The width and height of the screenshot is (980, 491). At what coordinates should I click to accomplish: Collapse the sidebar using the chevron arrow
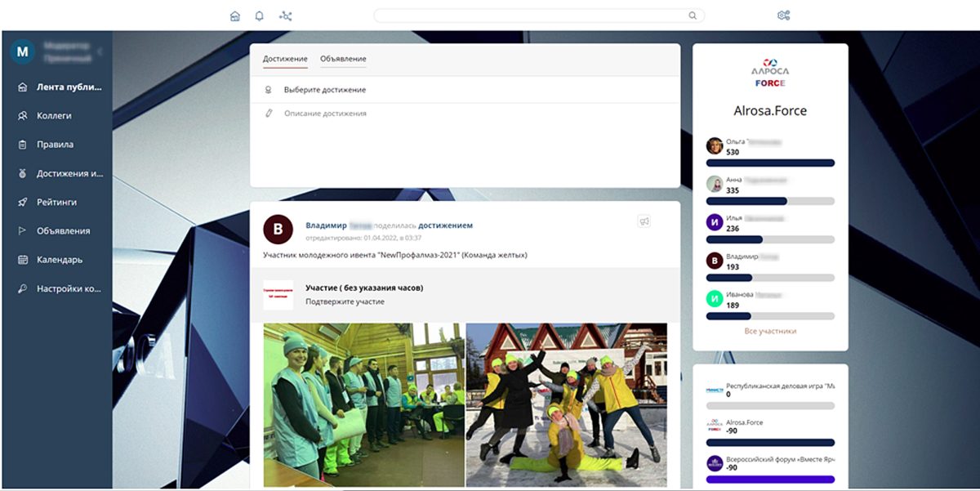pyautogui.click(x=100, y=52)
